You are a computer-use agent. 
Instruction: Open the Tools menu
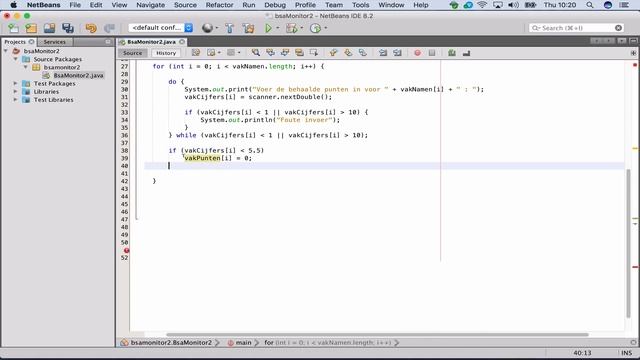point(360,5)
